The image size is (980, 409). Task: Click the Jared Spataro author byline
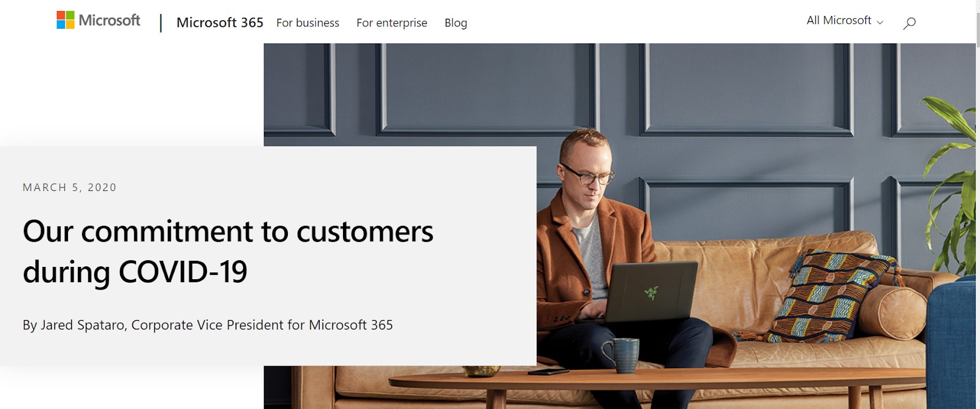208,325
